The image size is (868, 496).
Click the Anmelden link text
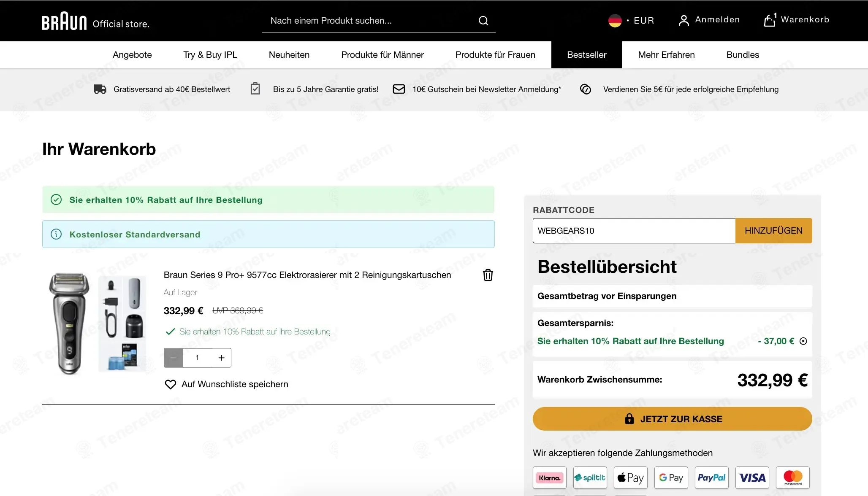click(717, 20)
